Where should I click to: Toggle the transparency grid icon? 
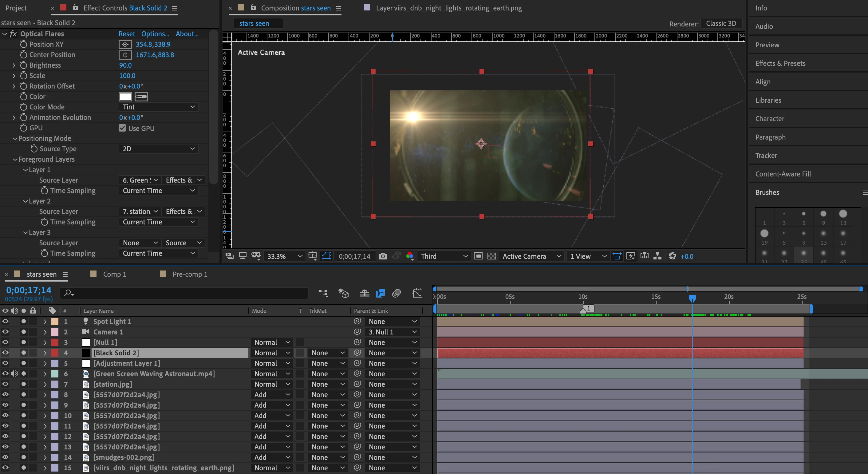click(491, 256)
